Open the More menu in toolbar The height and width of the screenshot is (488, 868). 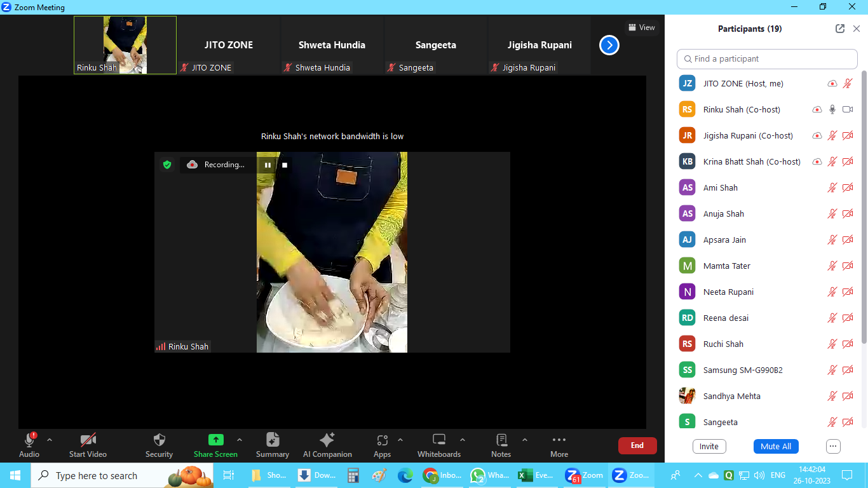[559, 440]
